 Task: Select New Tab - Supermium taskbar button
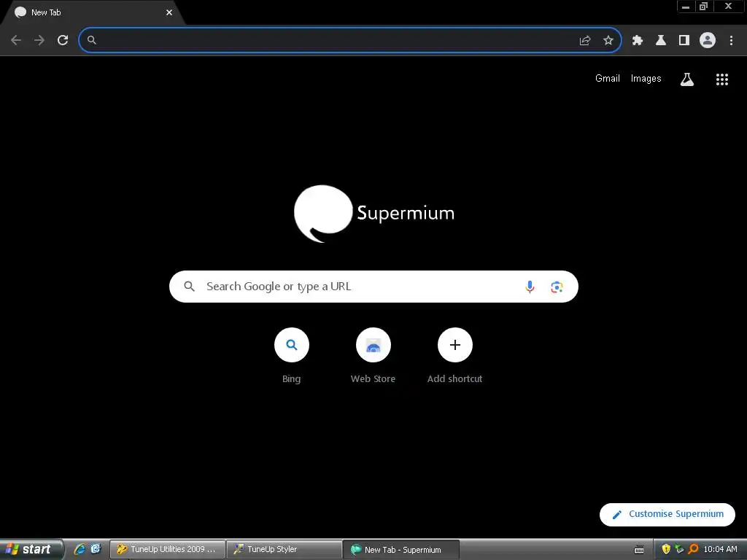[x=400, y=550]
